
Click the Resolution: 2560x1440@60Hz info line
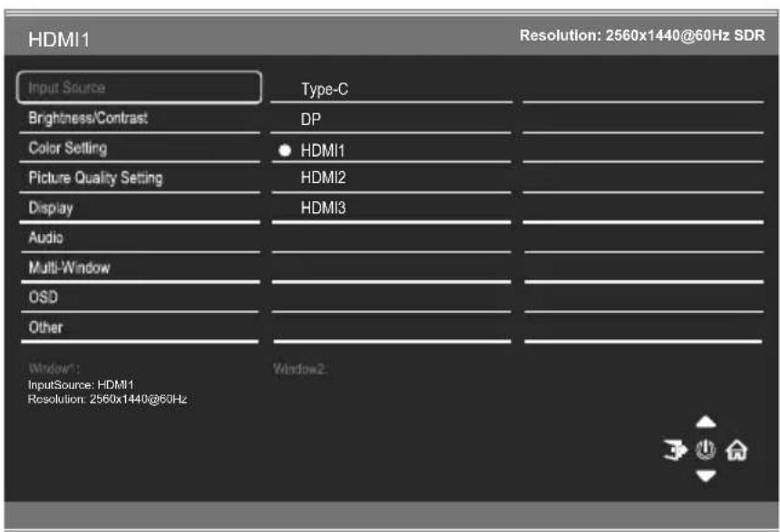point(107,400)
